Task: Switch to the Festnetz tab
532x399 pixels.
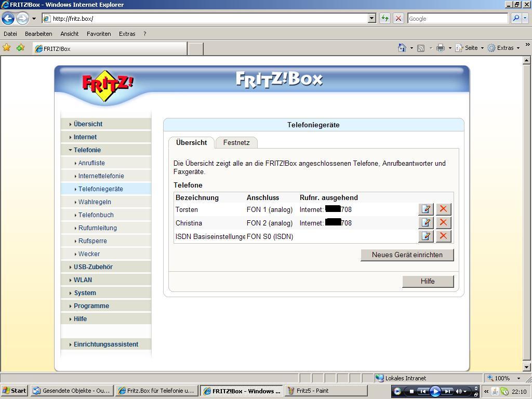Action: pyautogui.click(x=236, y=142)
